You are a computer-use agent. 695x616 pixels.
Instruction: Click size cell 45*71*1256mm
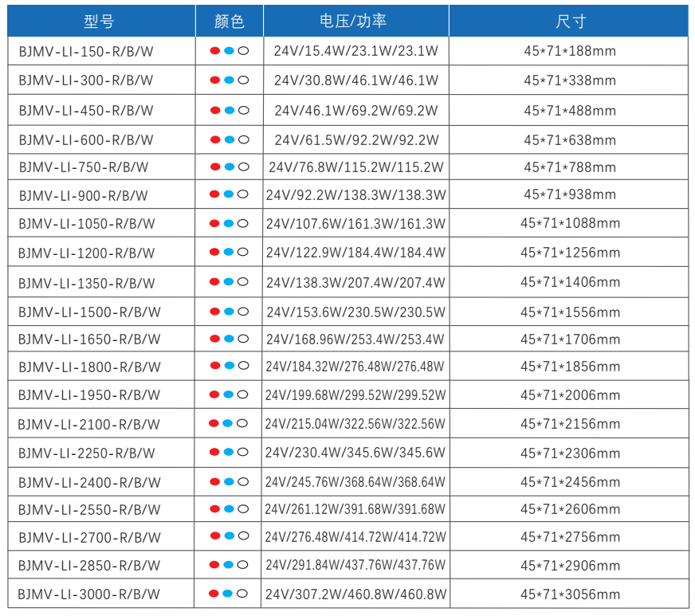tap(571, 253)
